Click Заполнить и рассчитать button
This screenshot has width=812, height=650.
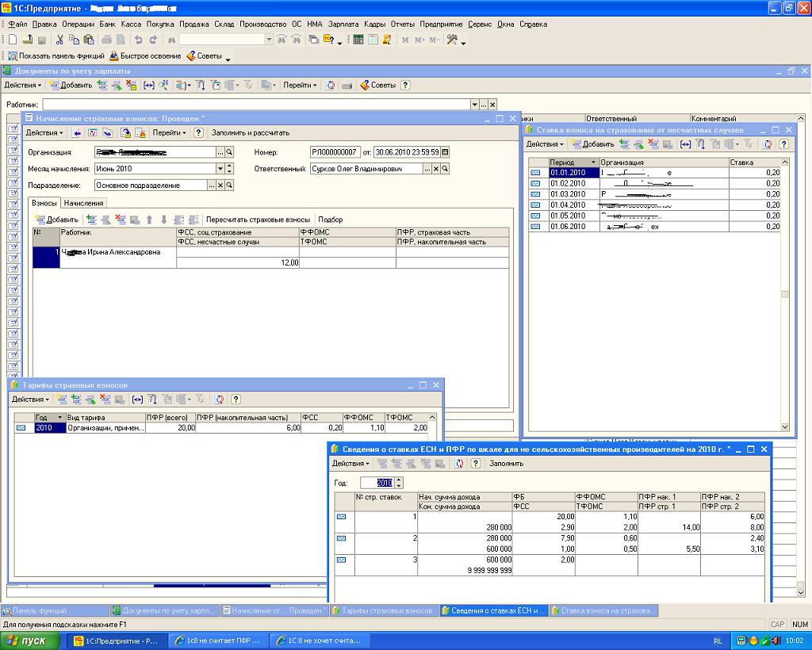(x=251, y=133)
